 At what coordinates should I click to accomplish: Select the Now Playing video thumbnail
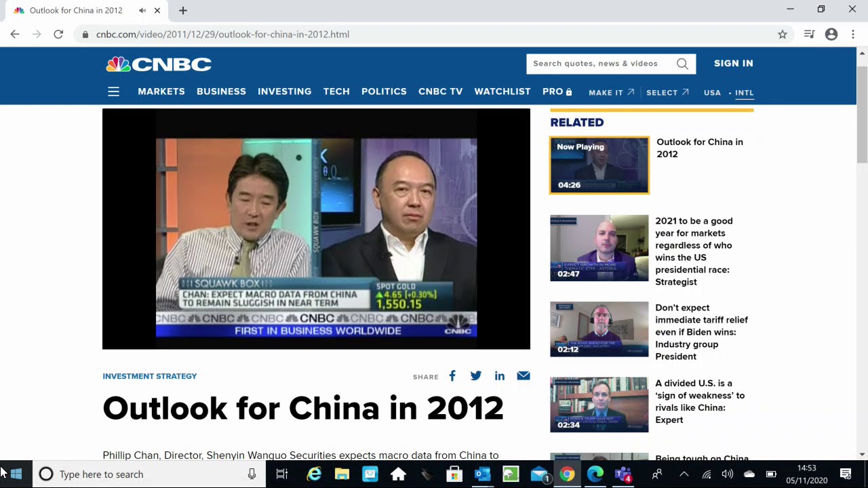tap(599, 165)
